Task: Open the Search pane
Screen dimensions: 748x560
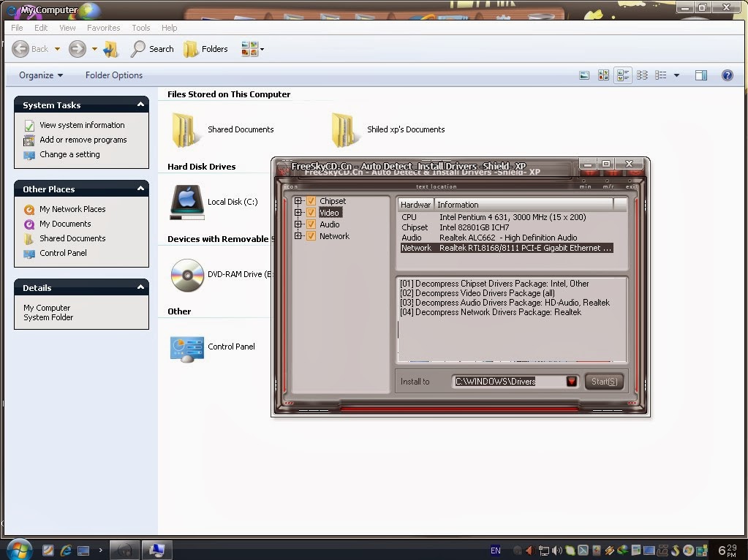Action: click(152, 49)
